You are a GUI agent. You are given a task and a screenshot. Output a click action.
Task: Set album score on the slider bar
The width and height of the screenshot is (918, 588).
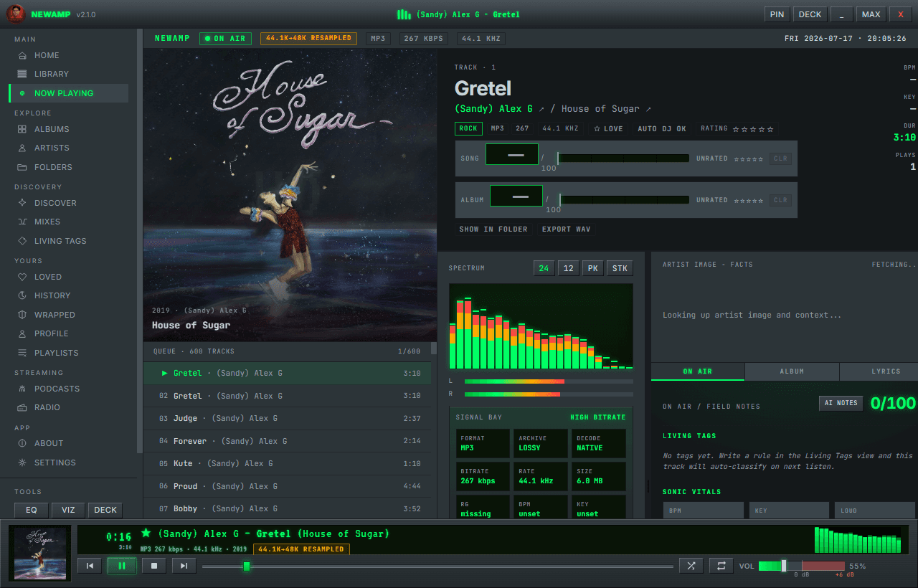pyautogui.click(x=623, y=200)
